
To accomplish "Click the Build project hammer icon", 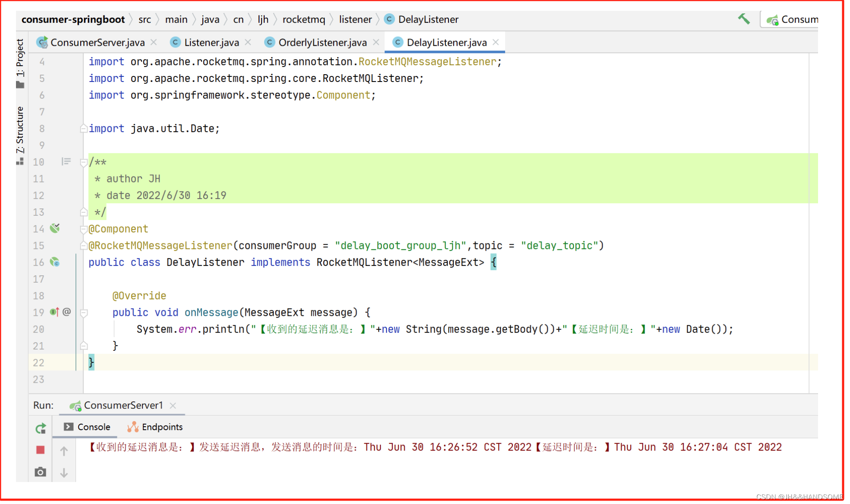I will click(743, 19).
